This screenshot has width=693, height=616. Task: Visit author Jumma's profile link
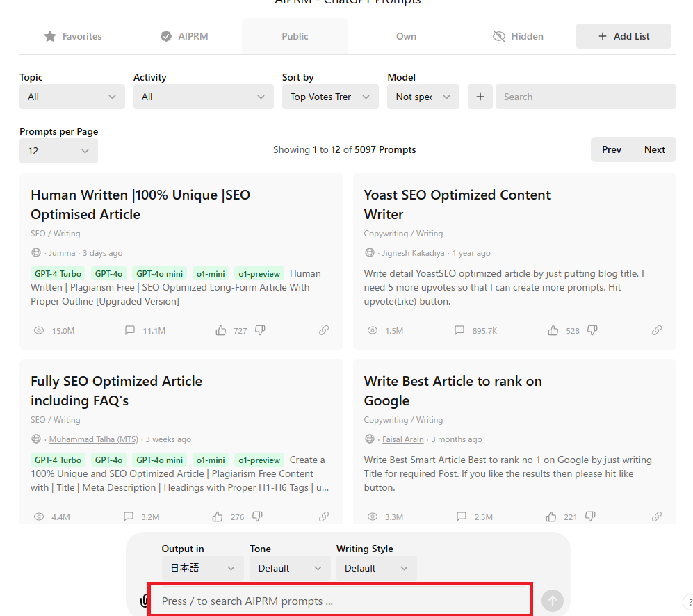tap(62, 253)
